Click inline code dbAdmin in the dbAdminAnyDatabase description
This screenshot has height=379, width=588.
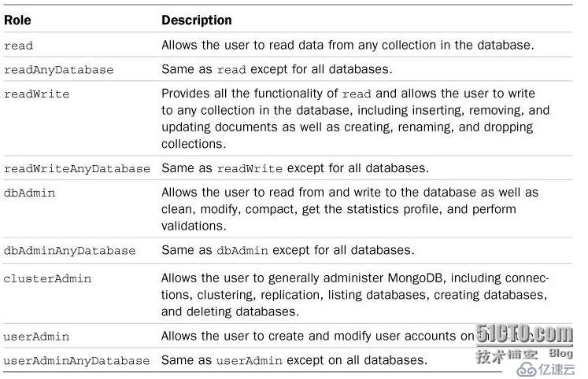[242, 250]
